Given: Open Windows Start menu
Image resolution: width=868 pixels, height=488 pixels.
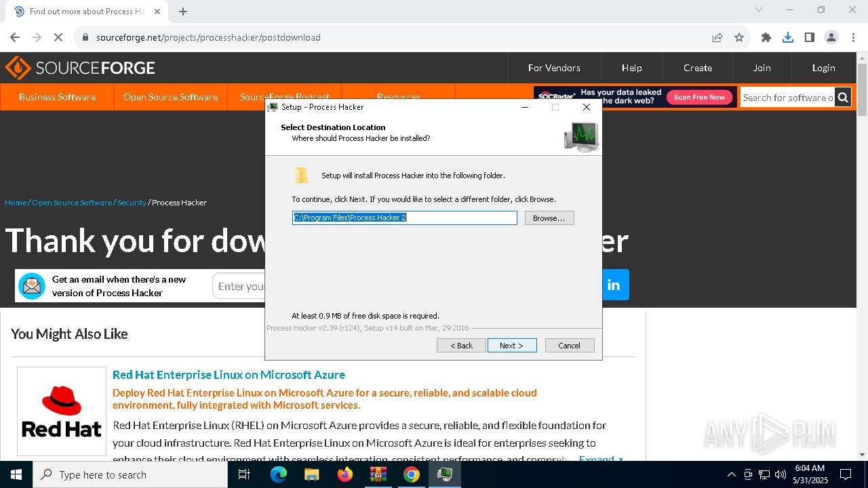Looking at the screenshot, I should coord(16,474).
